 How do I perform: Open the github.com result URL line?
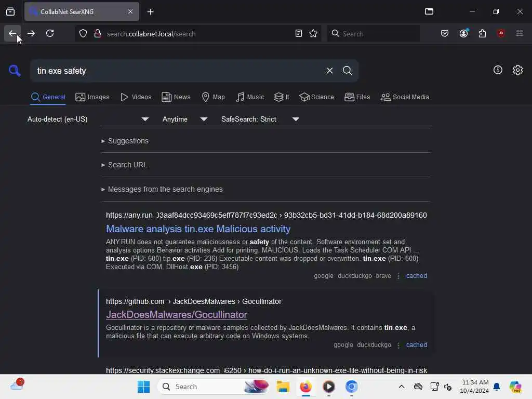click(194, 301)
